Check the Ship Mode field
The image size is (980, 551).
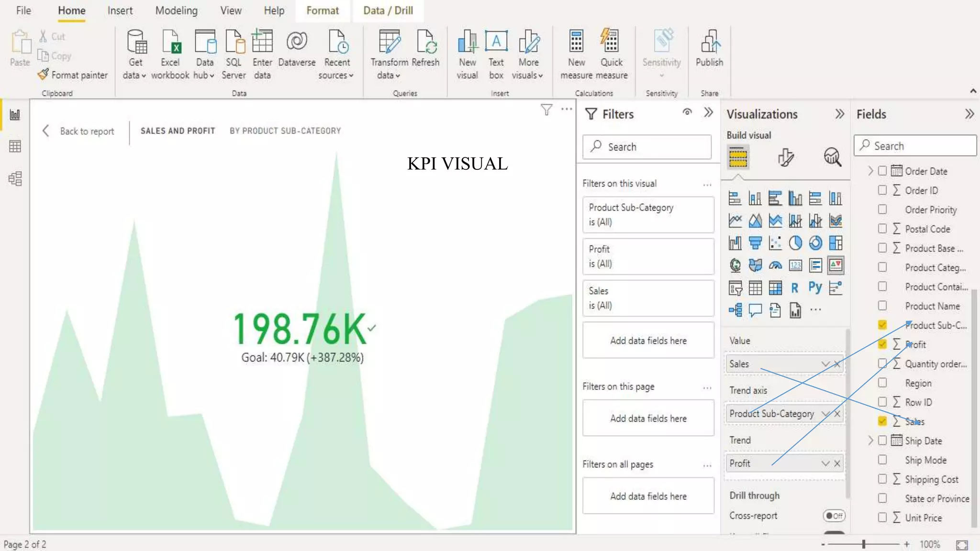(882, 460)
